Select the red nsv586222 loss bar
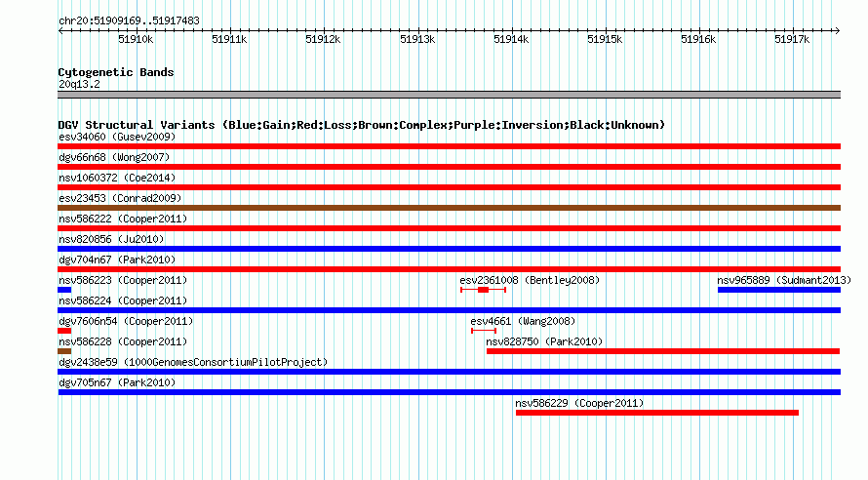Screen dimensions: 868x480 (x=449, y=228)
